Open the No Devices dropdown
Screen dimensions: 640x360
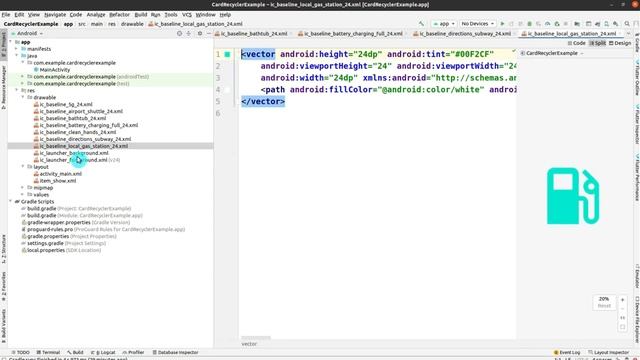tap(478, 24)
